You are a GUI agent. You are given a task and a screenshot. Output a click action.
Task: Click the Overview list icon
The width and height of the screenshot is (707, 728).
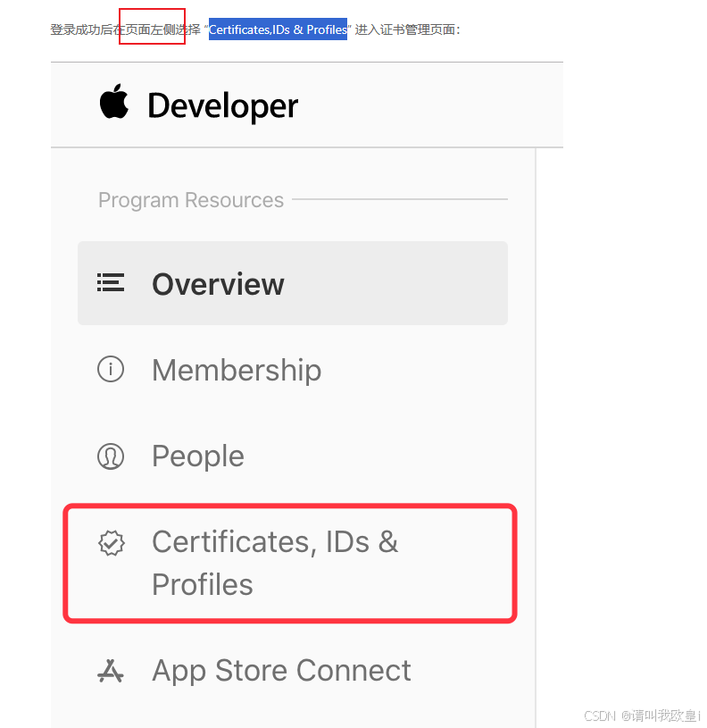111,283
